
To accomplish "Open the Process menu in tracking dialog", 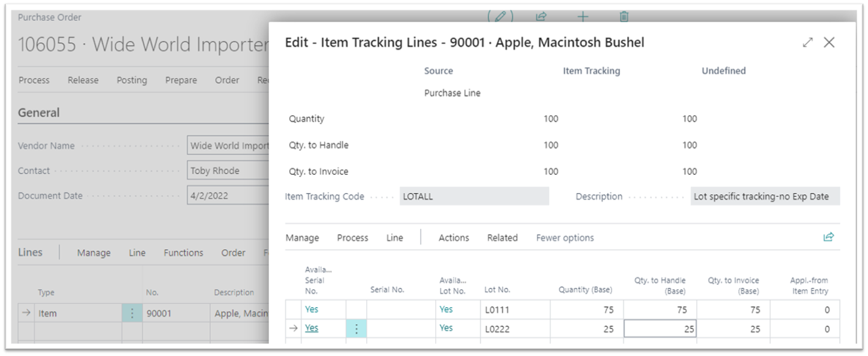I will (x=352, y=238).
